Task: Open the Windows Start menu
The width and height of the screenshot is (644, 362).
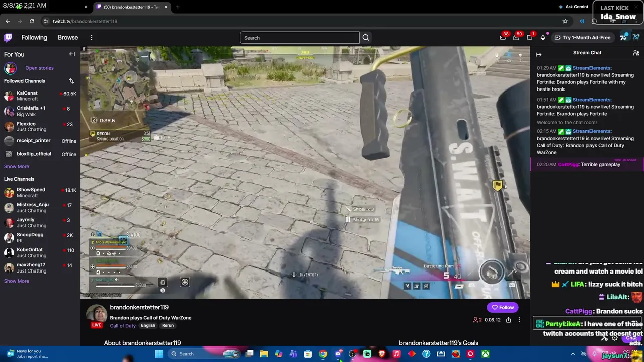Action: (159, 354)
